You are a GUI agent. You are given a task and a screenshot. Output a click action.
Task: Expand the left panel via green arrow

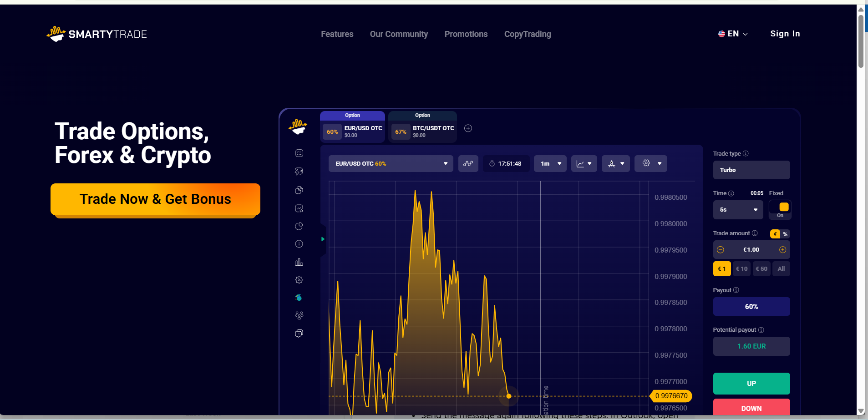coord(323,239)
